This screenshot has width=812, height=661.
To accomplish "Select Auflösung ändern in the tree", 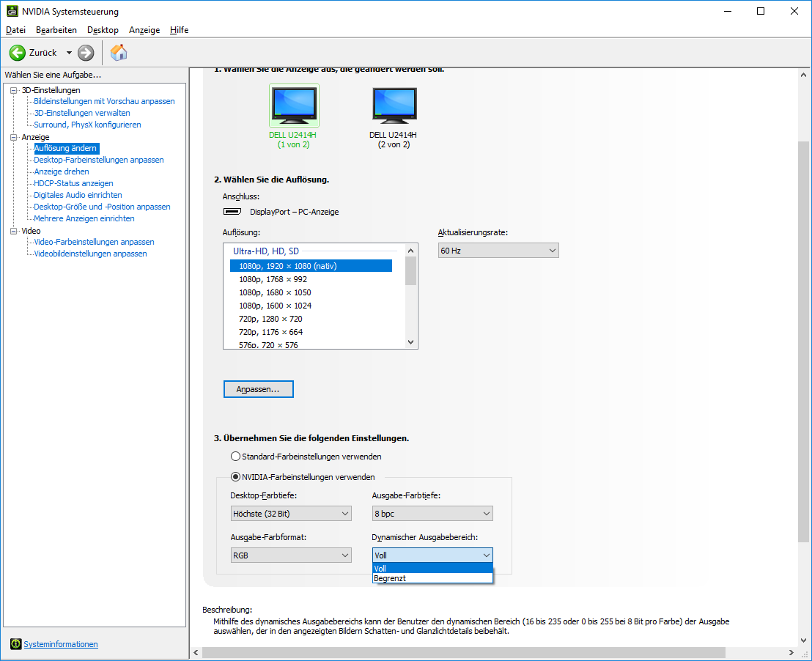I will [x=65, y=148].
